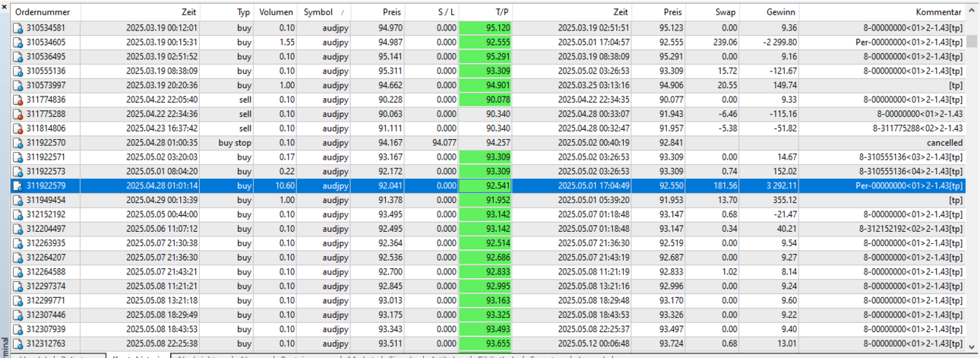Click the order icon of order 312307939
Viewport: 980px width, 358px height.
coord(18,328)
